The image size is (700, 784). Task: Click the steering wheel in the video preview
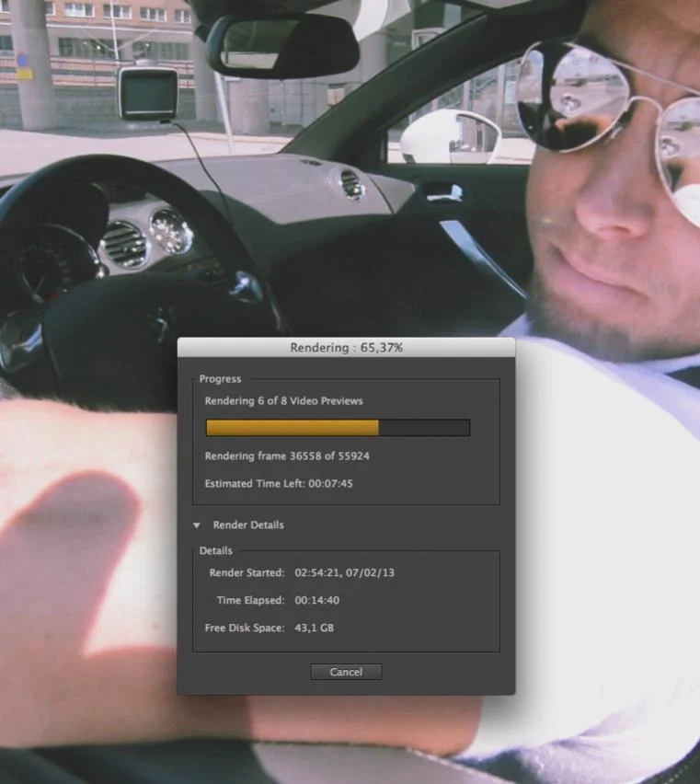(x=138, y=304)
